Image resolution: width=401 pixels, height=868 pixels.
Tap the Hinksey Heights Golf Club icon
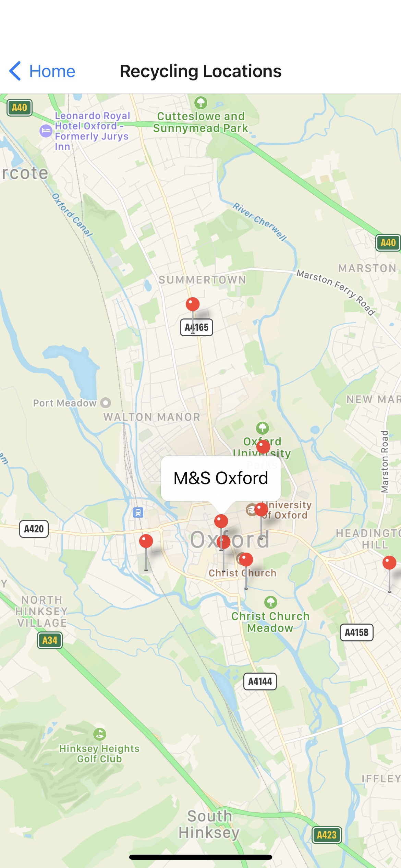[100, 734]
